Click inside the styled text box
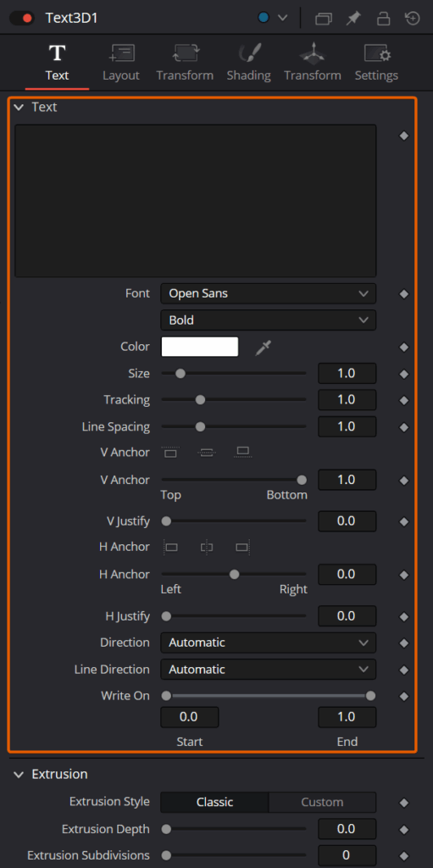 tap(196, 201)
